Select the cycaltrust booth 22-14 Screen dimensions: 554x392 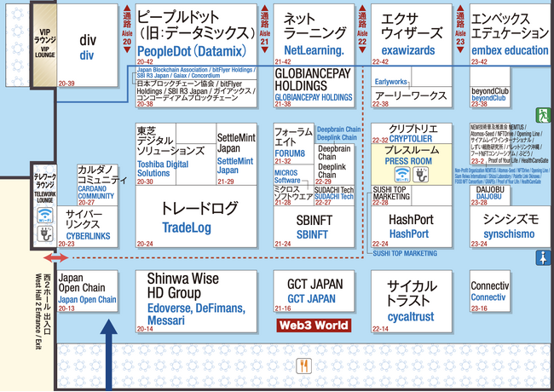(x=412, y=302)
